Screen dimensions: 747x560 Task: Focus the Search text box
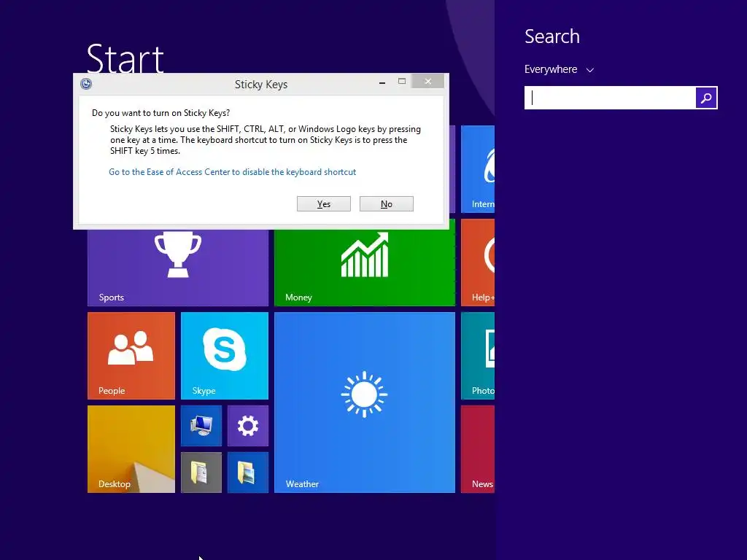611,98
